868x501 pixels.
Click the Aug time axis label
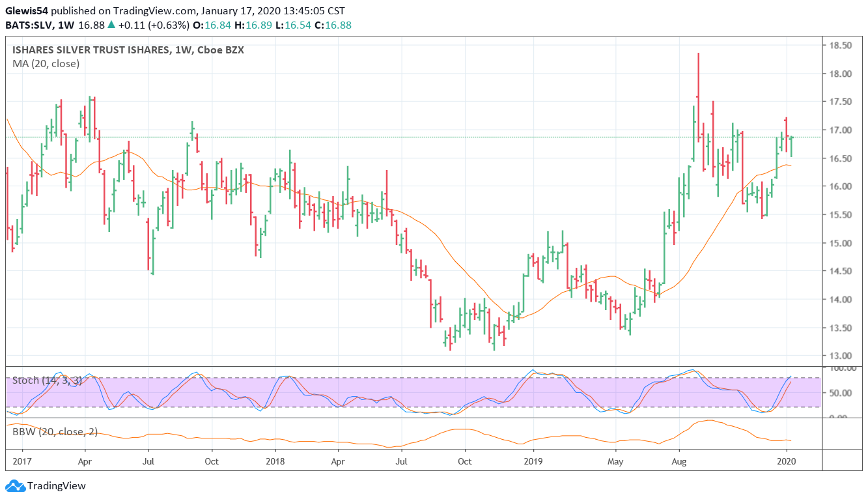[x=679, y=462]
